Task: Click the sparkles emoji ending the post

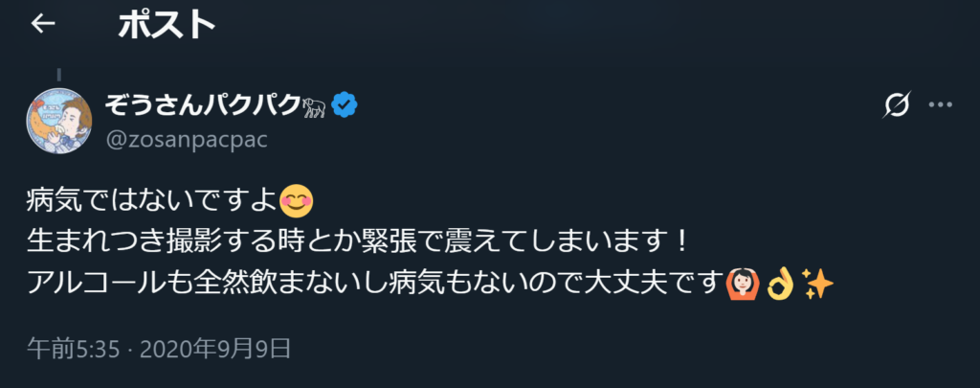Action: tap(816, 282)
